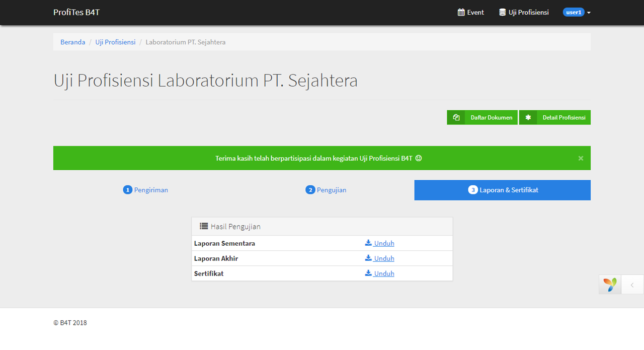
Task: Open the Event menu in navbar
Action: click(470, 13)
